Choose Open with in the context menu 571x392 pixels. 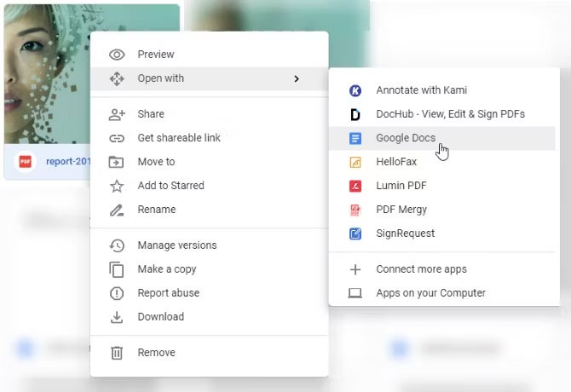(x=210, y=78)
